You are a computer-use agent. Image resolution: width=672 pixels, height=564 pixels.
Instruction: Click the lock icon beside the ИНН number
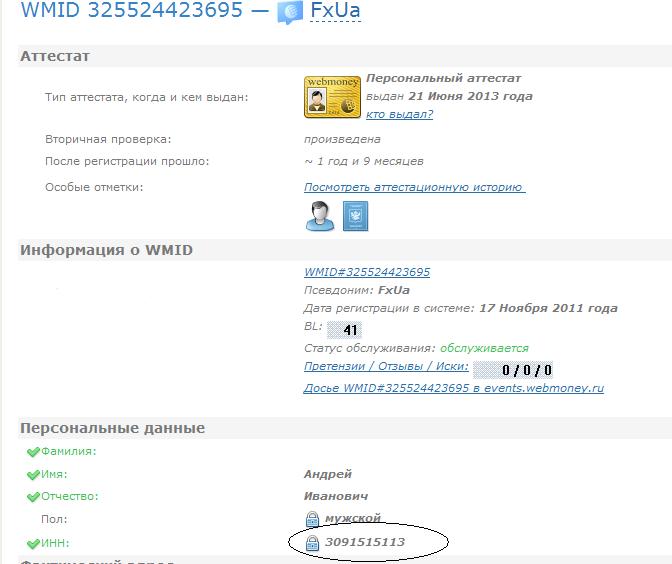(312, 542)
